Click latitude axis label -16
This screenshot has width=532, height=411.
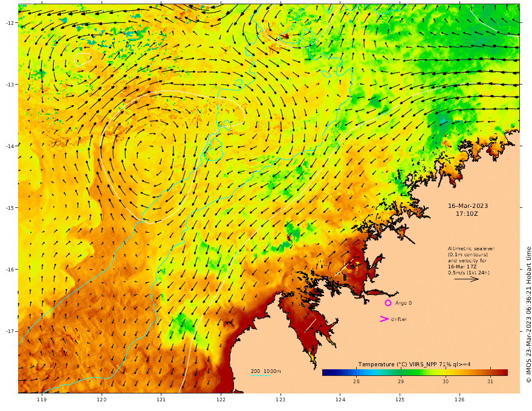(x=10, y=269)
